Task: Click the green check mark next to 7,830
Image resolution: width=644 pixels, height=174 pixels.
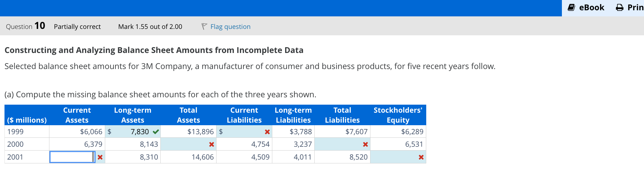Action: 156,132
